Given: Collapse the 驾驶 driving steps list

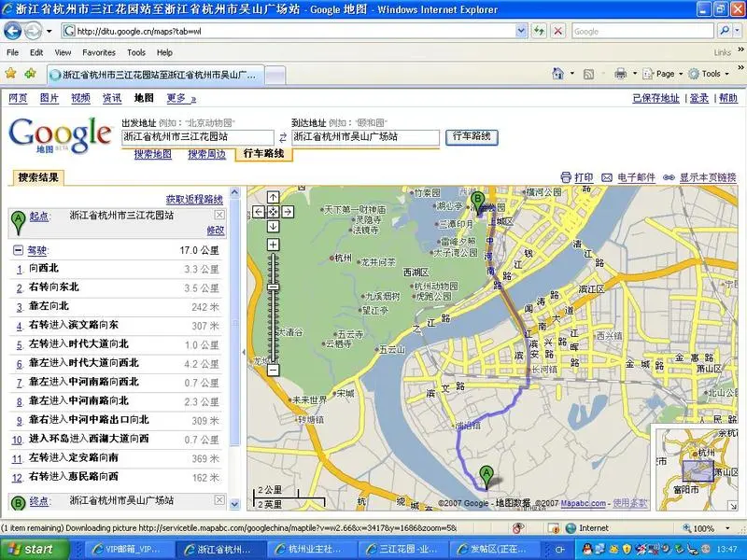Looking at the screenshot, I should 18,250.
